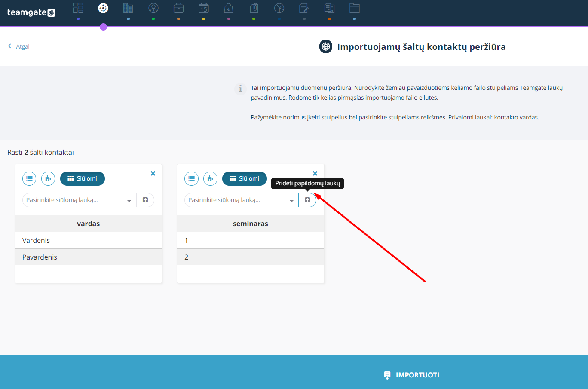Click the 'vardas' column header
Screen dimensions: 588x389
(89, 224)
